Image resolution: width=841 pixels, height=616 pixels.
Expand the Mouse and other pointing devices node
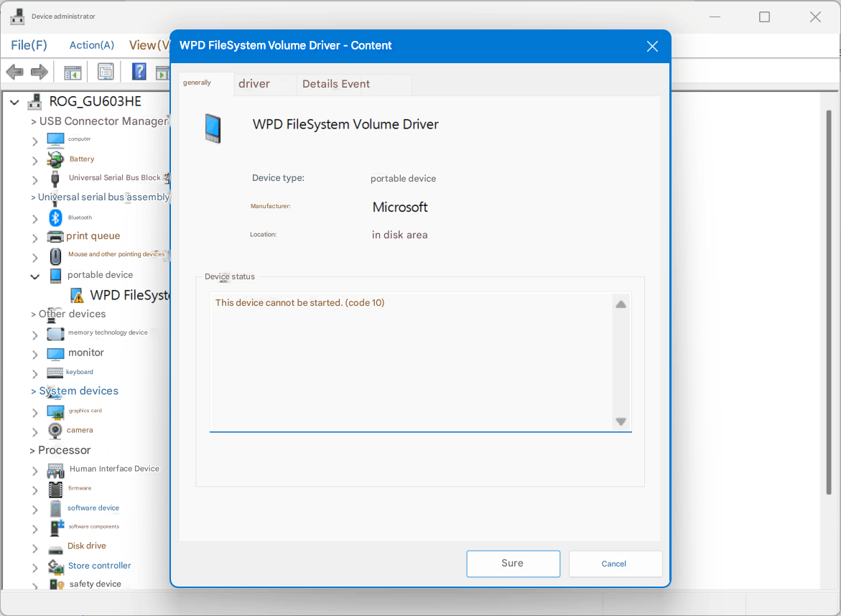coord(34,256)
